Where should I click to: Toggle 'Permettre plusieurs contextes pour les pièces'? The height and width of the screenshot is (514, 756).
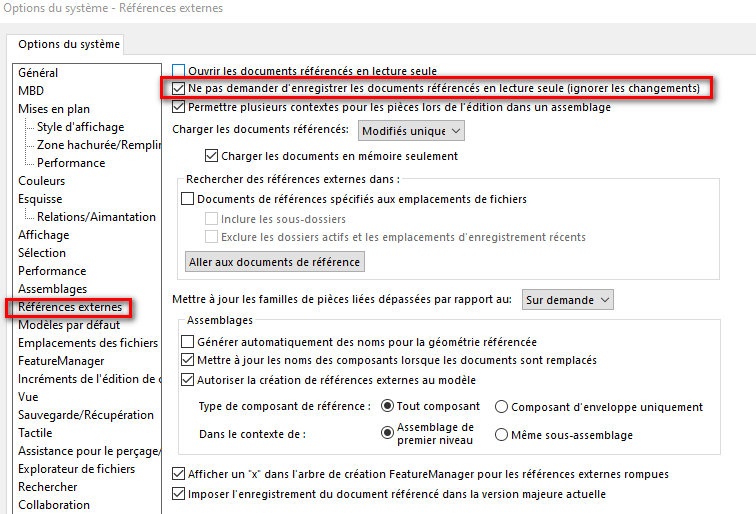click(x=179, y=106)
